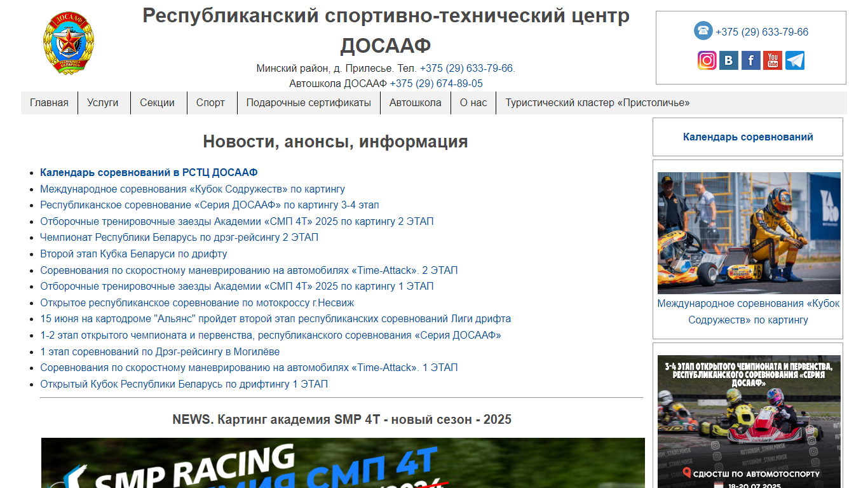Open Дрэг-рейсингу в Могилёве link
The height and width of the screenshot is (488, 868).
(x=160, y=351)
